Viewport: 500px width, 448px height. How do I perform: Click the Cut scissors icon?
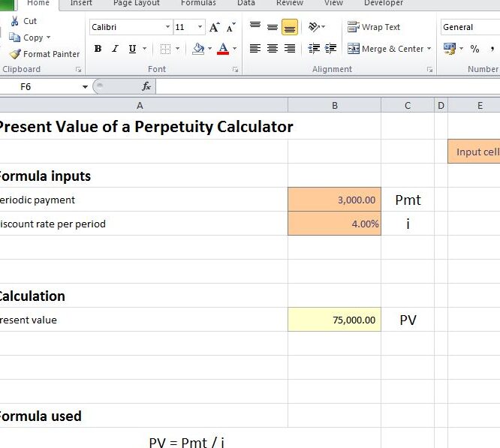[x=15, y=21]
